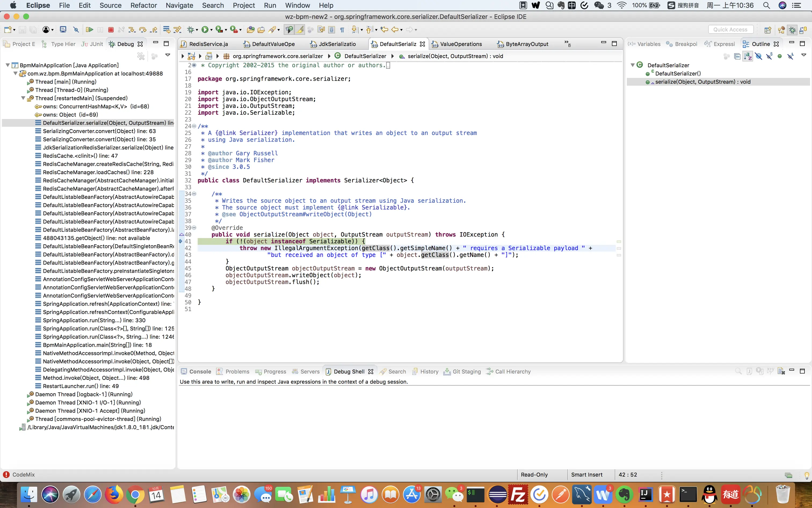Click the Back navigation arrow

point(395,30)
